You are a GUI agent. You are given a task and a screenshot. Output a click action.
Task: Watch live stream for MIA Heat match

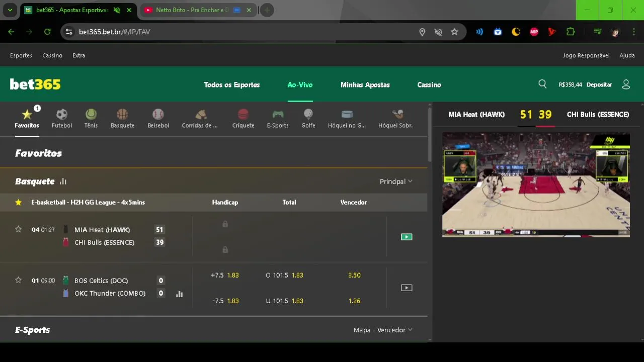[x=407, y=237]
